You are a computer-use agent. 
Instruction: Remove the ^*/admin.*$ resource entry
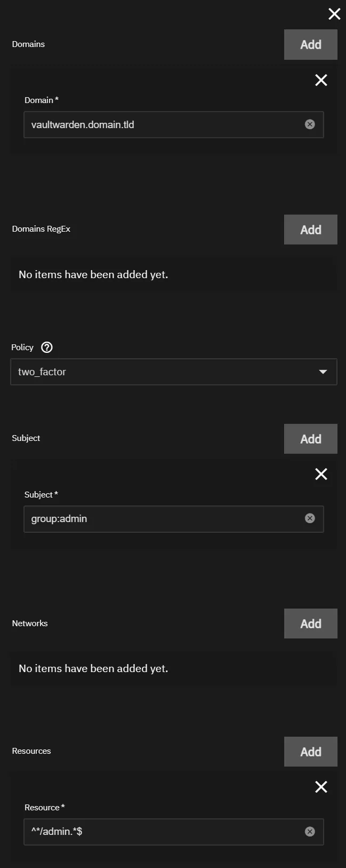[321, 787]
